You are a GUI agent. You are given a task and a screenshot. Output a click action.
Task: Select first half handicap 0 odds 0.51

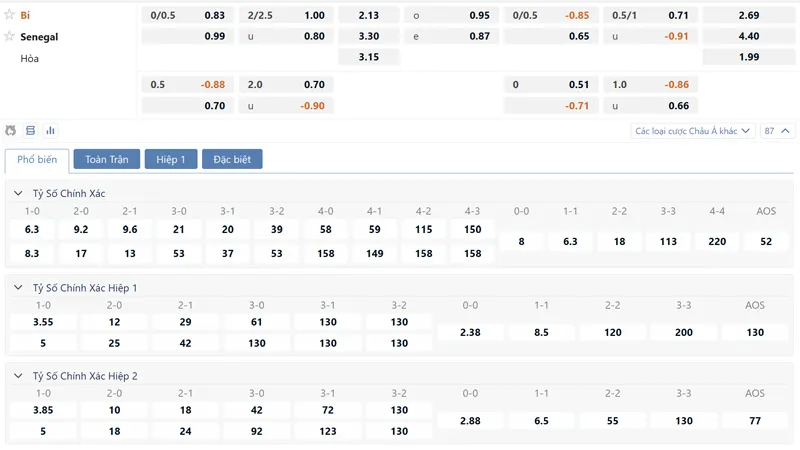click(x=551, y=85)
